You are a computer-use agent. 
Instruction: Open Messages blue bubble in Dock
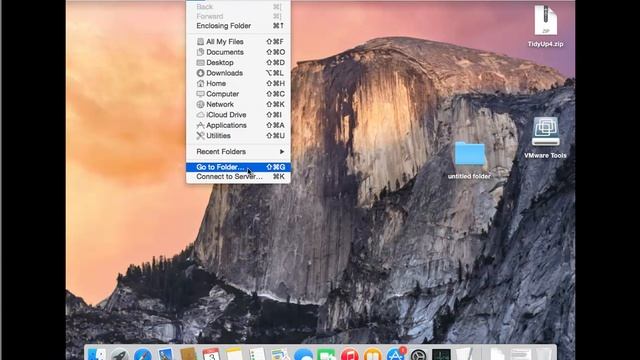tap(303, 355)
